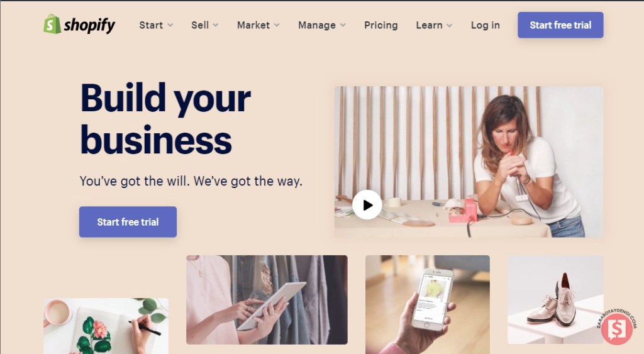Go to Log in
Image resolution: width=644 pixels, height=354 pixels.
[485, 25]
